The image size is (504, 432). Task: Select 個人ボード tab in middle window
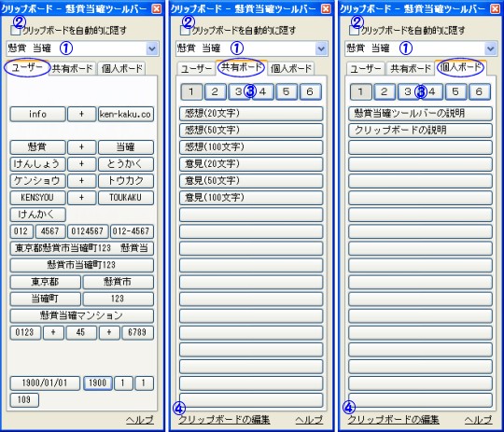click(291, 68)
